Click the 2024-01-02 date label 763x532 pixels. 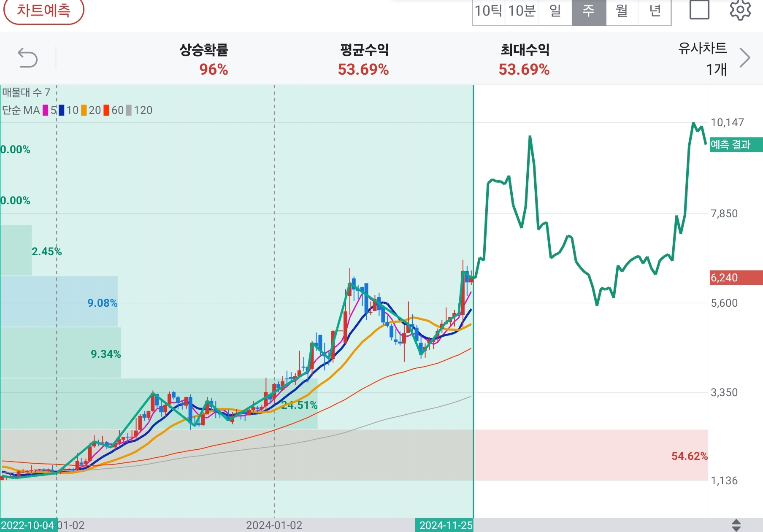274,525
